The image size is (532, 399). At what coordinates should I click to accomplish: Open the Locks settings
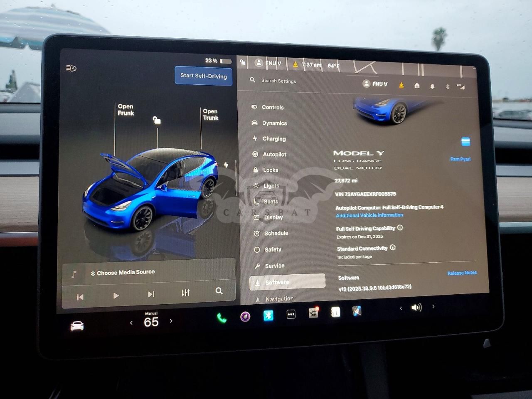point(266,170)
